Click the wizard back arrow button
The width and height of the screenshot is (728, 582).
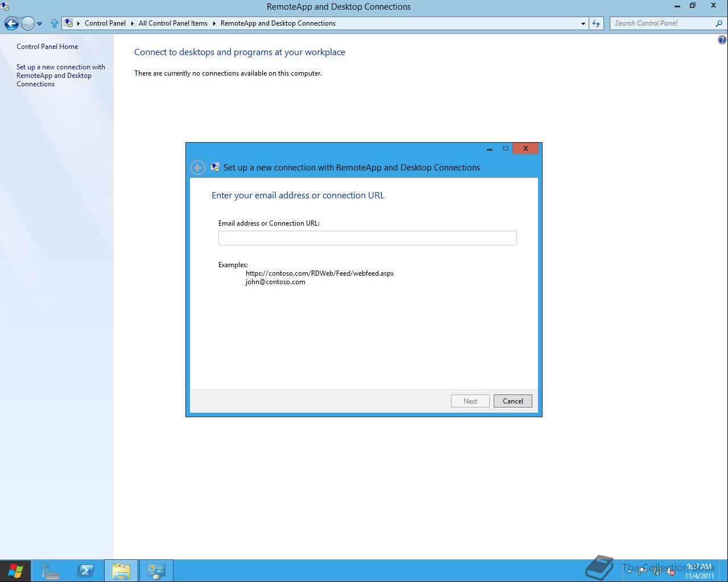(x=197, y=168)
